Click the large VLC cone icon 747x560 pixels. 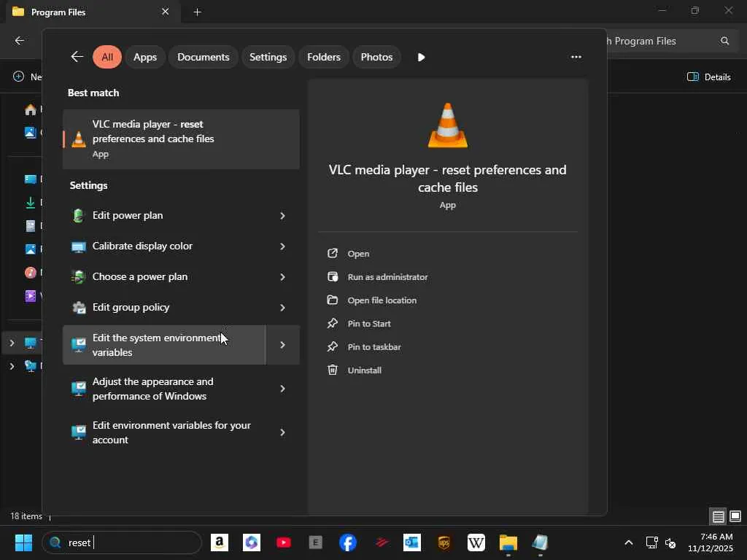448,125
